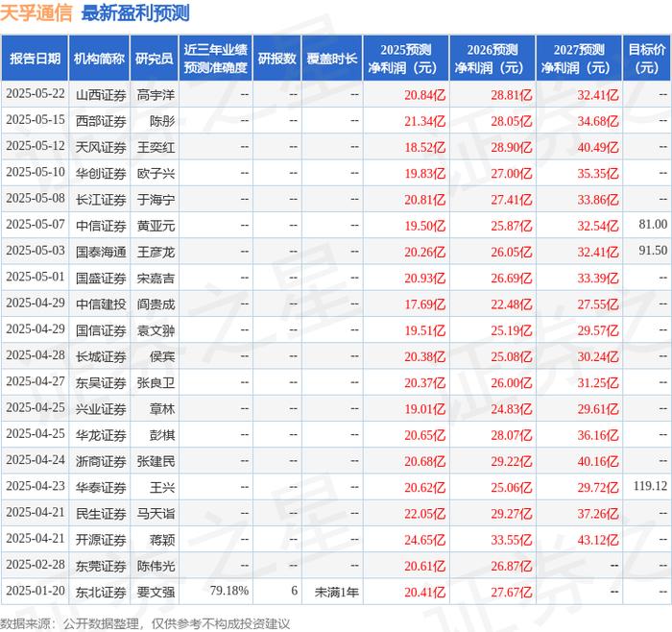
Task: Click analyst name 张建民
Action: tap(156, 461)
